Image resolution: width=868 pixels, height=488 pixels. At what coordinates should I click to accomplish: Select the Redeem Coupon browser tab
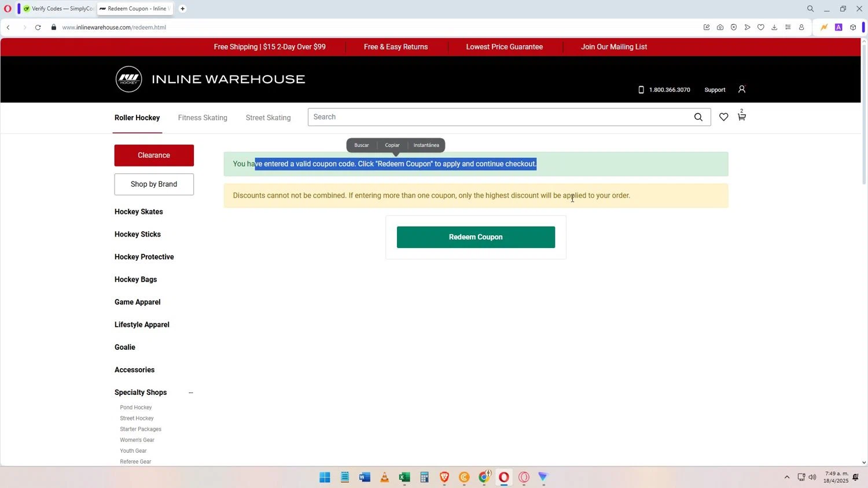pyautogui.click(x=134, y=9)
